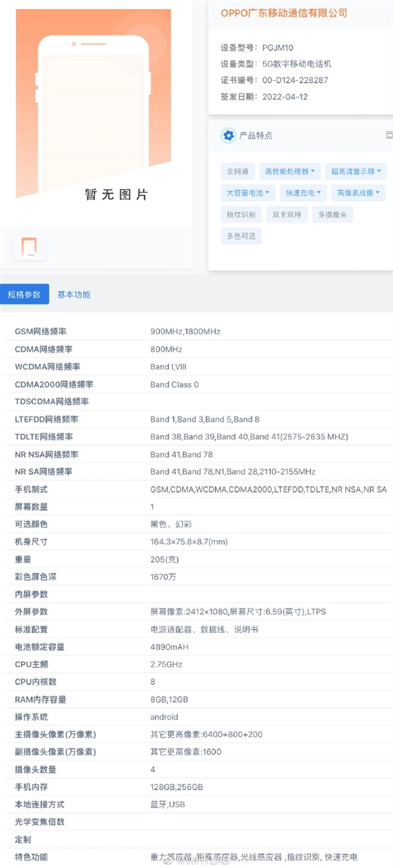Click the TDLTE网络频率 row label
The height and width of the screenshot is (868, 393).
(44, 437)
